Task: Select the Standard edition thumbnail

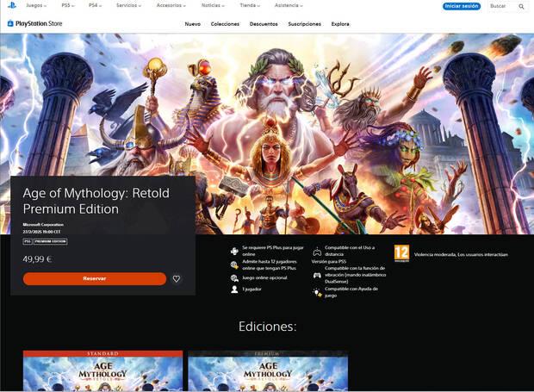Action: tap(102, 370)
